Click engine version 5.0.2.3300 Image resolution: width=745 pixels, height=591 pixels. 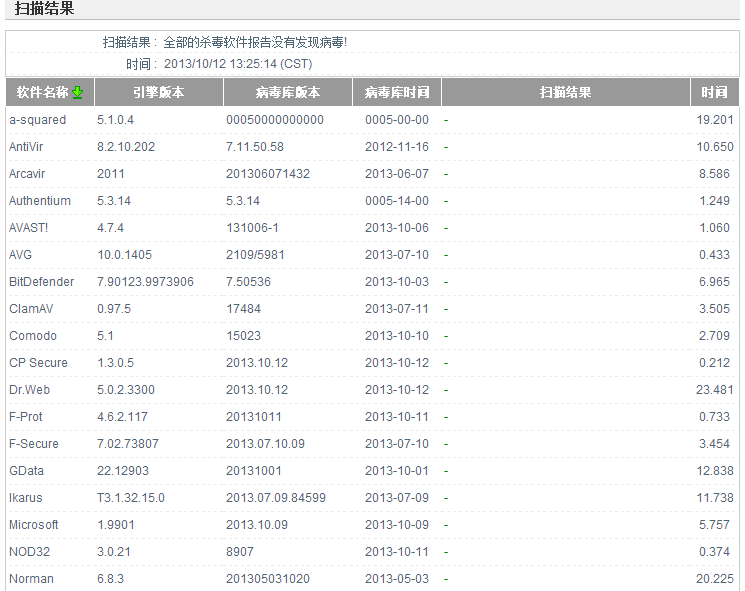126,390
